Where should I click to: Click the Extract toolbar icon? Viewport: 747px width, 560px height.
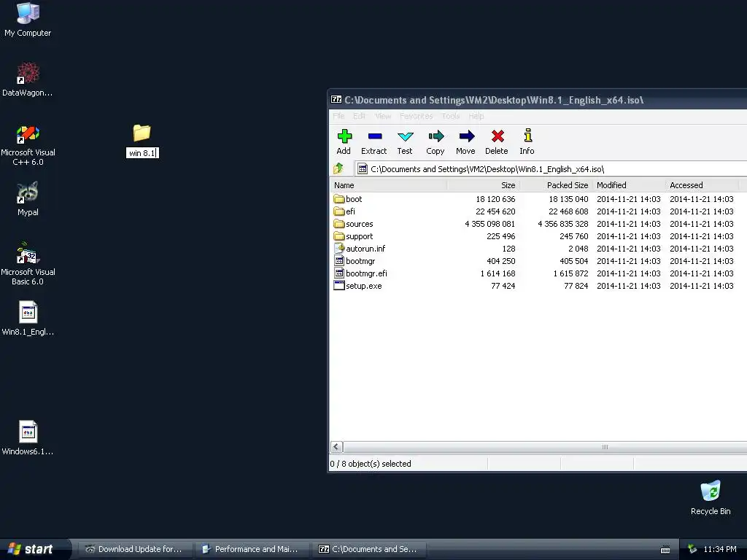(x=375, y=136)
